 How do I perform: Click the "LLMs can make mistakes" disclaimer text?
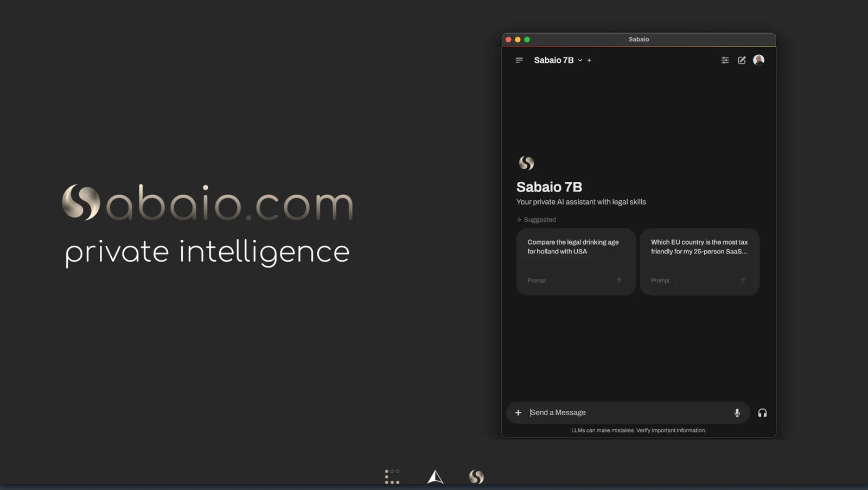(x=639, y=430)
